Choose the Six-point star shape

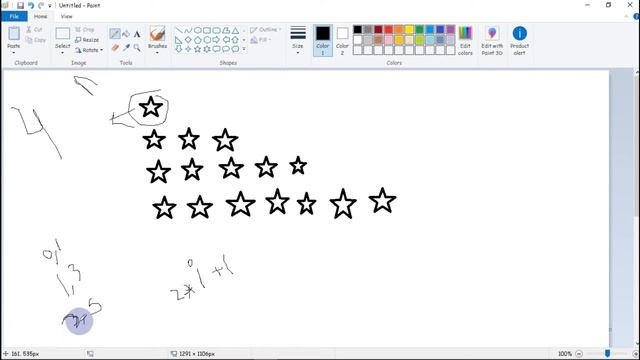pyautogui.click(x=207, y=49)
